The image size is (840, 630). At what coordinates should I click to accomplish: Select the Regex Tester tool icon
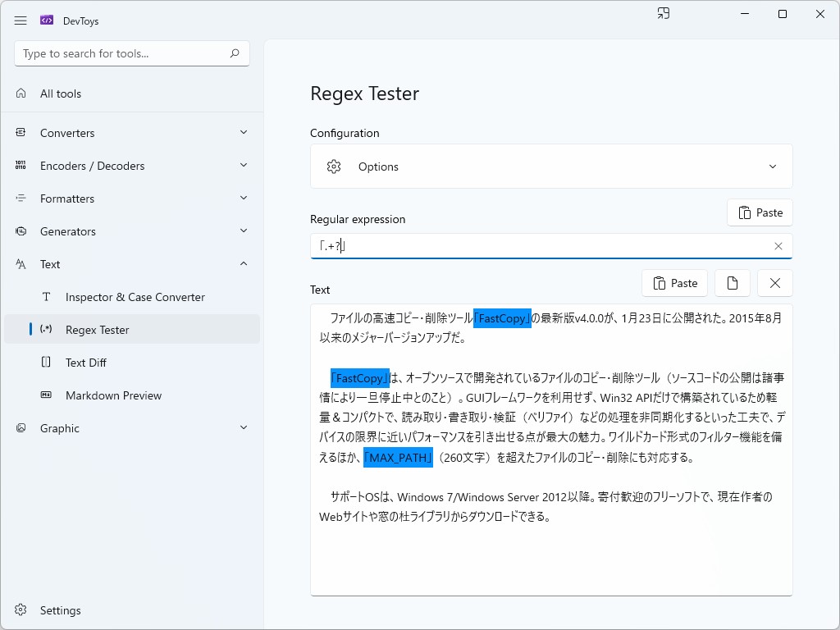click(45, 330)
